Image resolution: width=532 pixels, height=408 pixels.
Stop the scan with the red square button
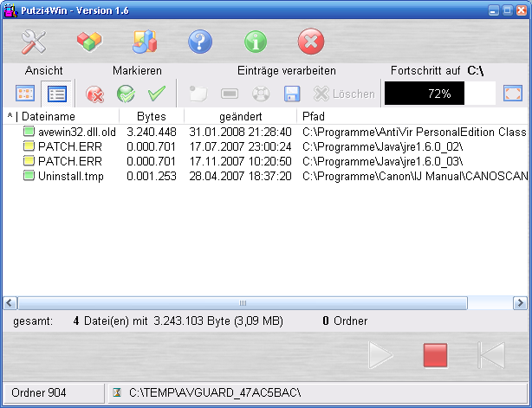(435, 355)
